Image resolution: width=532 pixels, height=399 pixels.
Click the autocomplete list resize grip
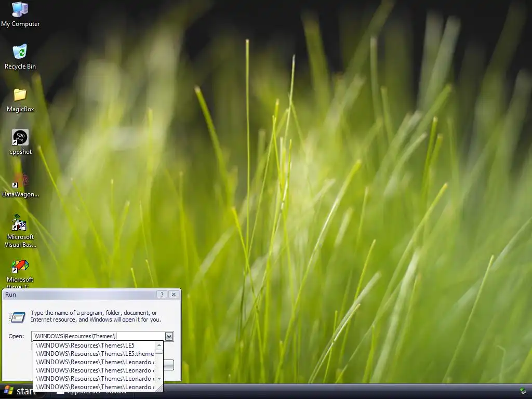click(x=159, y=387)
